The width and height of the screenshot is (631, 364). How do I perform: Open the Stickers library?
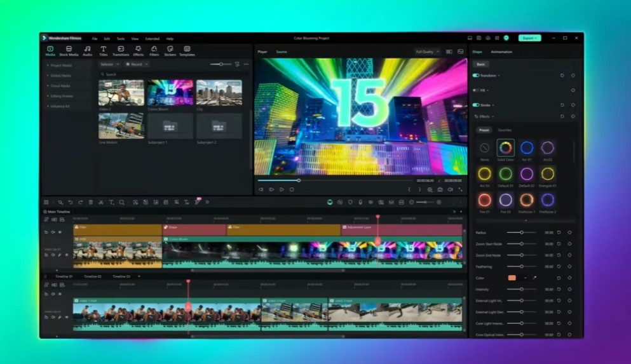pyautogui.click(x=170, y=51)
